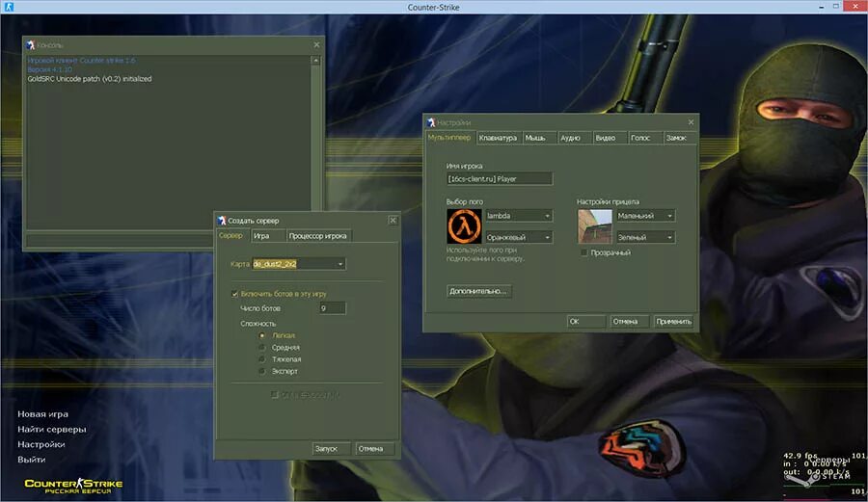This screenshot has width=868, height=502.
Task: Click the Число ботов input field
Action: click(332, 308)
